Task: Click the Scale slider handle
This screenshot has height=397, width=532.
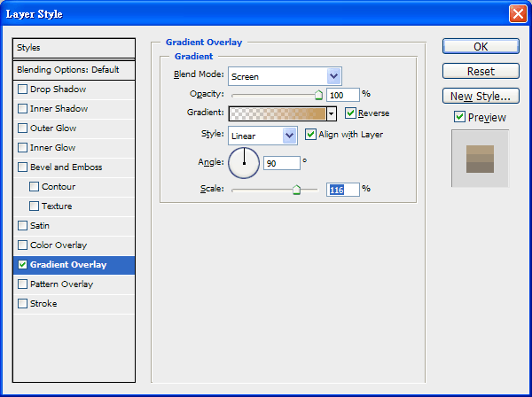Action: pos(297,189)
